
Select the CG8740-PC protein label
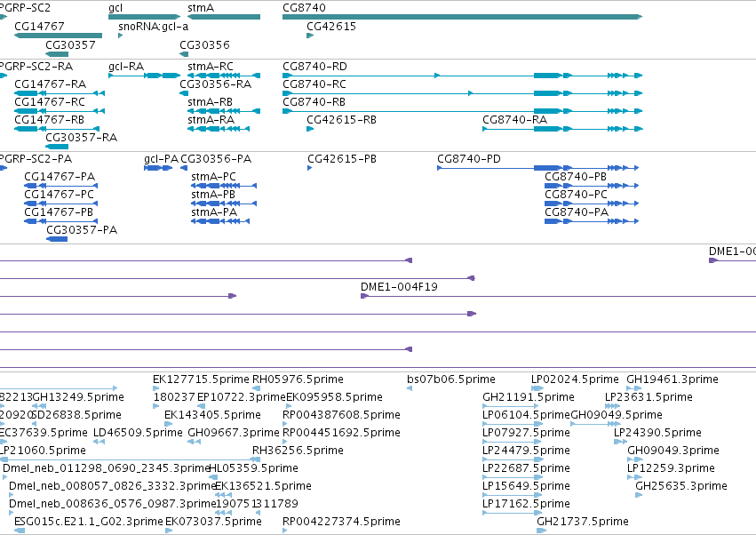(577, 195)
